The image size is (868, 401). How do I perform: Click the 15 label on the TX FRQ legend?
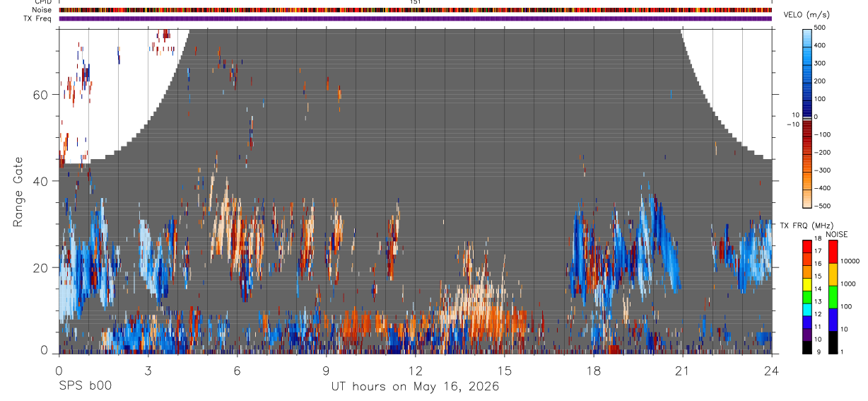pyautogui.click(x=818, y=276)
